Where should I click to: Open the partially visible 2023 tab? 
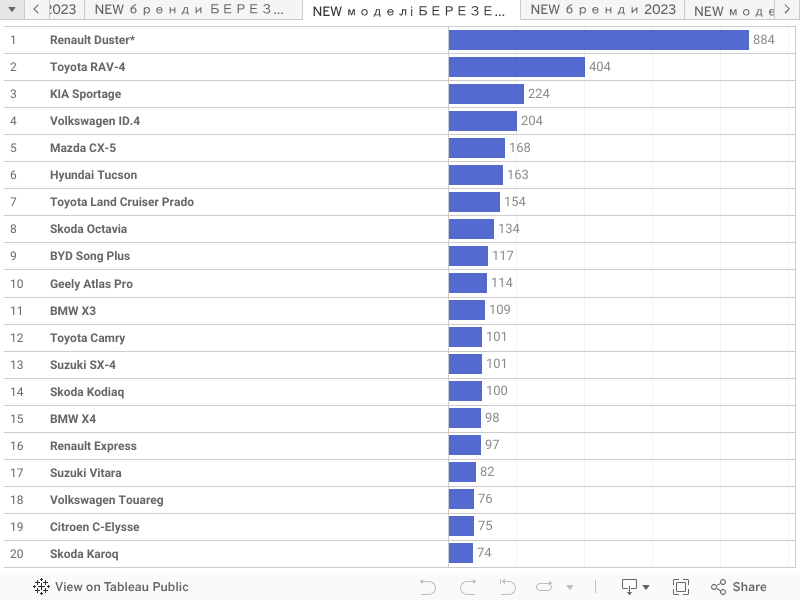tap(65, 9)
